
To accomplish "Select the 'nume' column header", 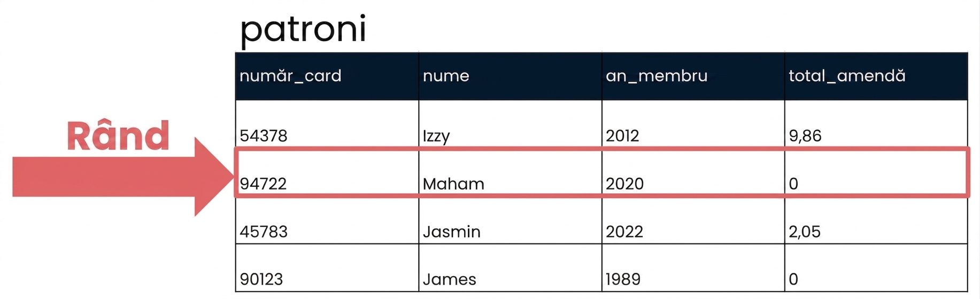I will coord(510,76).
